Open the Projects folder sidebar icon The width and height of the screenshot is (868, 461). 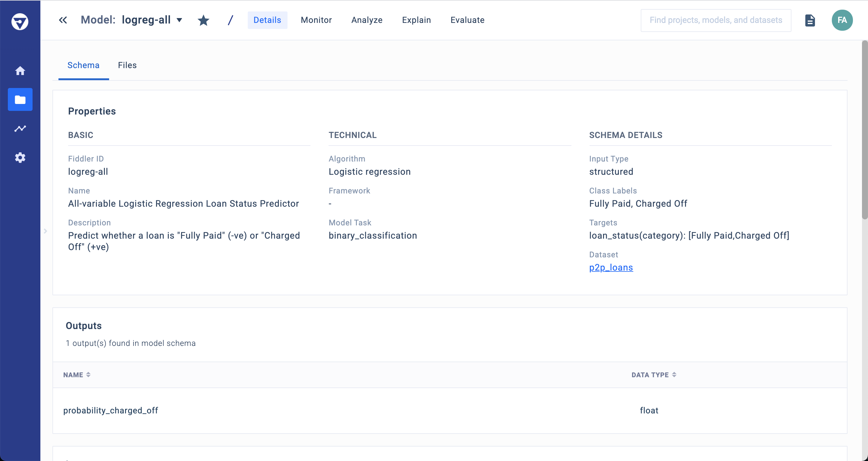coord(20,100)
